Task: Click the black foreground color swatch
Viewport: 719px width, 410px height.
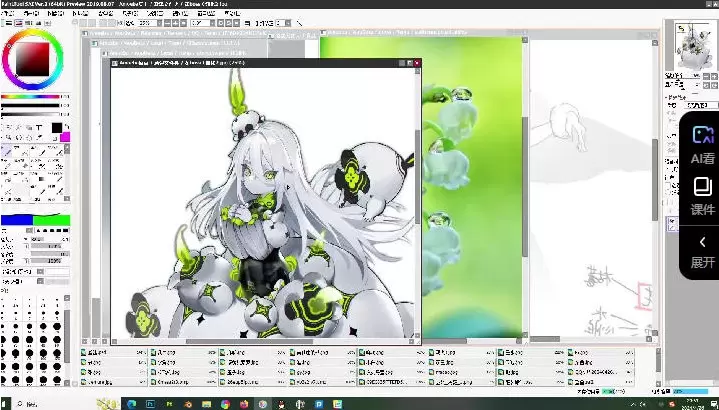Action: click(x=57, y=128)
